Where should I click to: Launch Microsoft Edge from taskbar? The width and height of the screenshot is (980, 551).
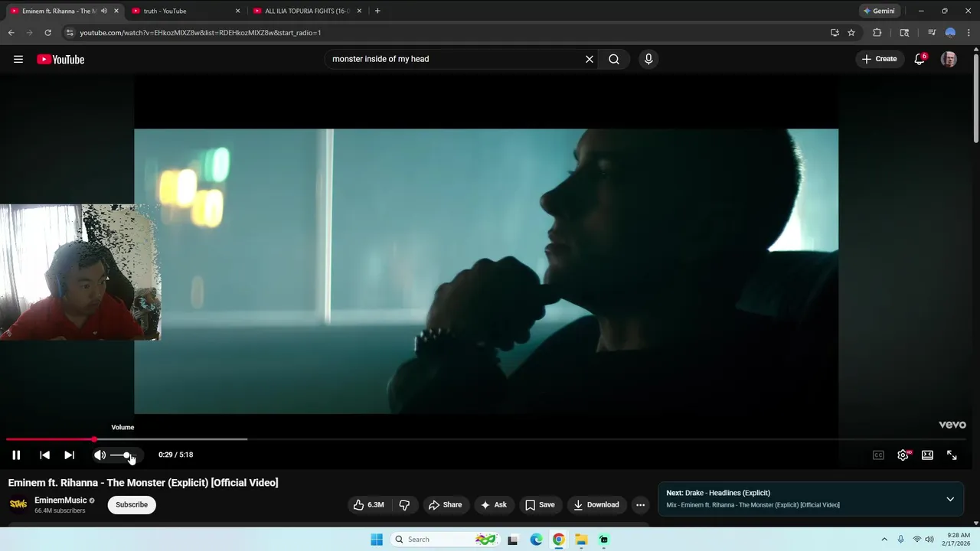(x=536, y=540)
